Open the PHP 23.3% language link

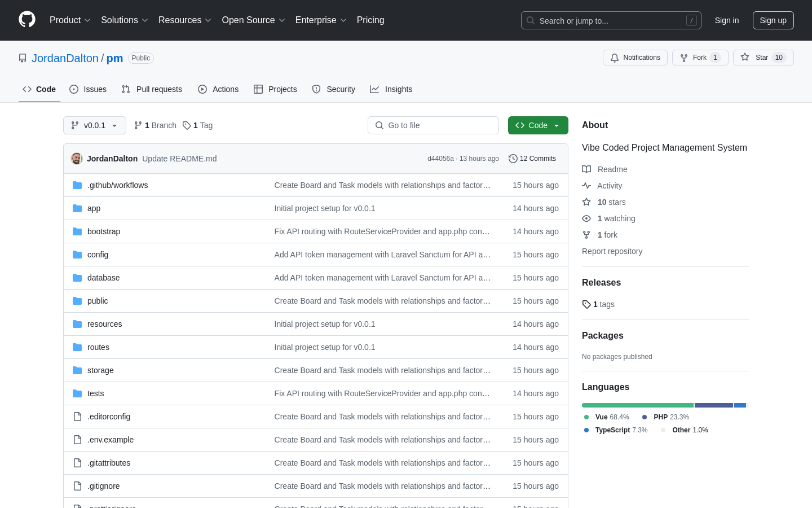(x=665, y=417)
